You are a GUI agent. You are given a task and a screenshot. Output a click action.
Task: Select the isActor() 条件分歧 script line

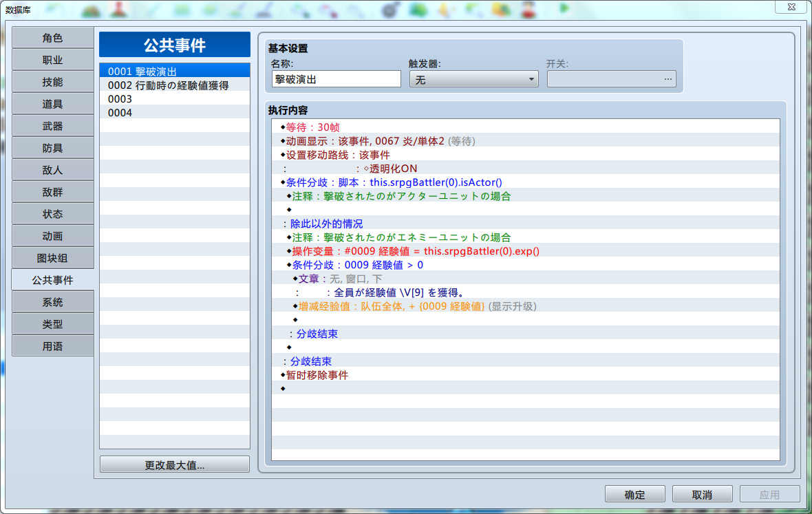526,182
